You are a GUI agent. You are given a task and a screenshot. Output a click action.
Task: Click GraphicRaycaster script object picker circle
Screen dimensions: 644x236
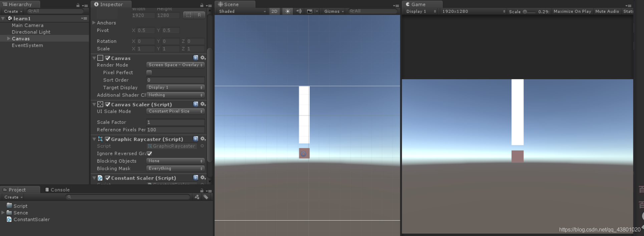pyautogui.click(x=202, y=146)
